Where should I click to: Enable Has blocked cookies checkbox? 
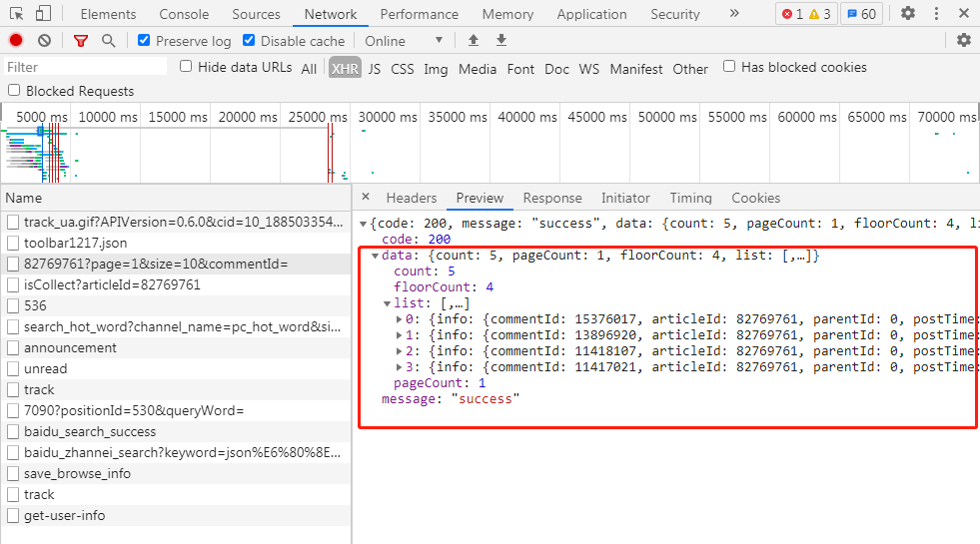[728, 66]
